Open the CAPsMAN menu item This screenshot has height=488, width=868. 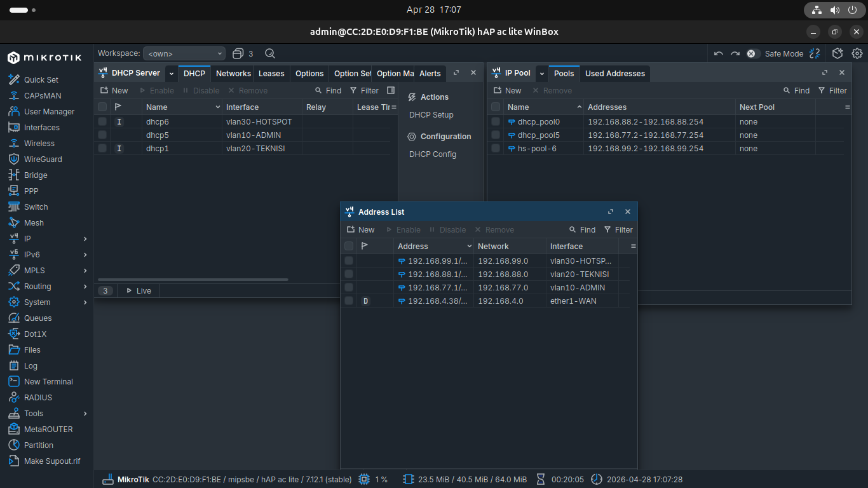[x=42, y=95]
